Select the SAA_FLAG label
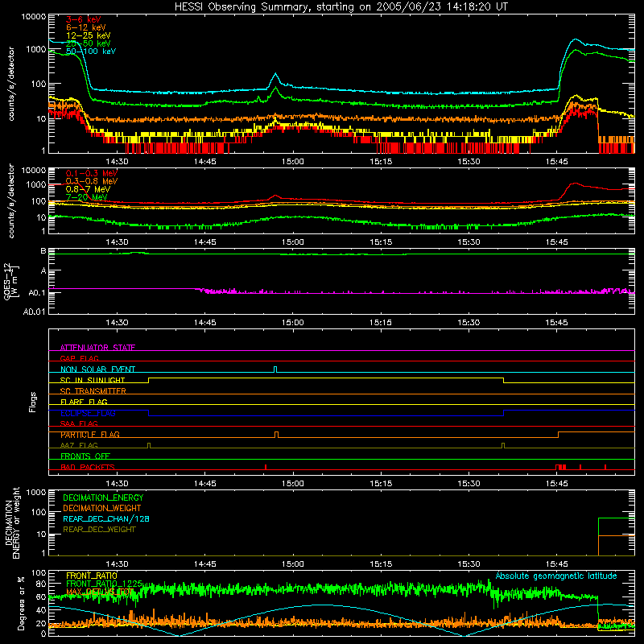Image resolution: width=644 pixels, height=644 pixels. tap(79, 423)
